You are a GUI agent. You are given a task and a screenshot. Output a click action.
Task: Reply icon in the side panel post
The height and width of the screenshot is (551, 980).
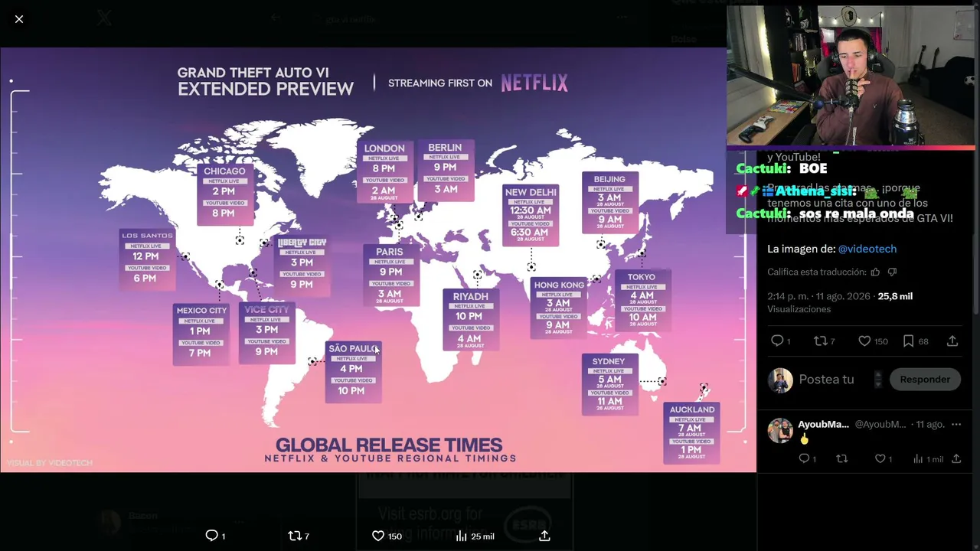[777, 341]
